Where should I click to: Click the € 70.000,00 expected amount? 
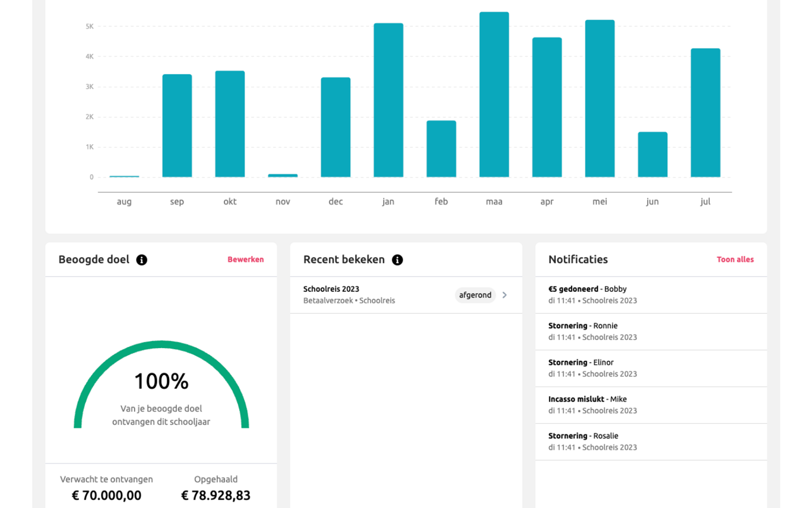point(107,495)
